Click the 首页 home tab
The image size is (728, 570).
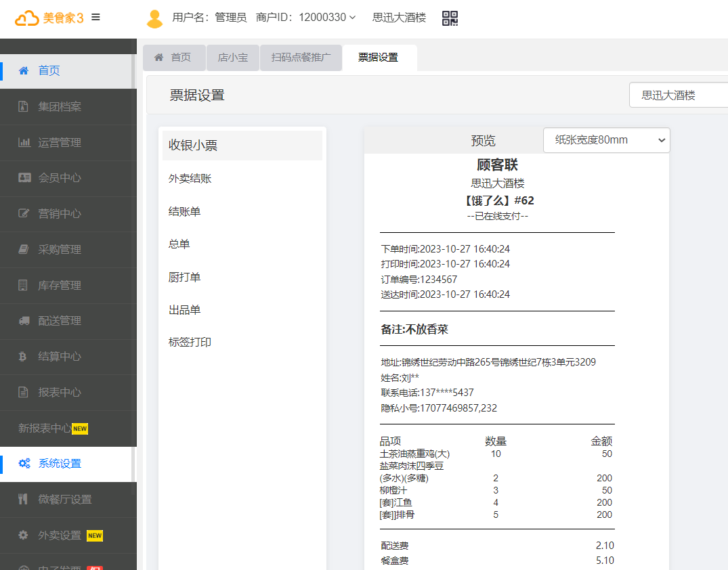pos(173,58)
